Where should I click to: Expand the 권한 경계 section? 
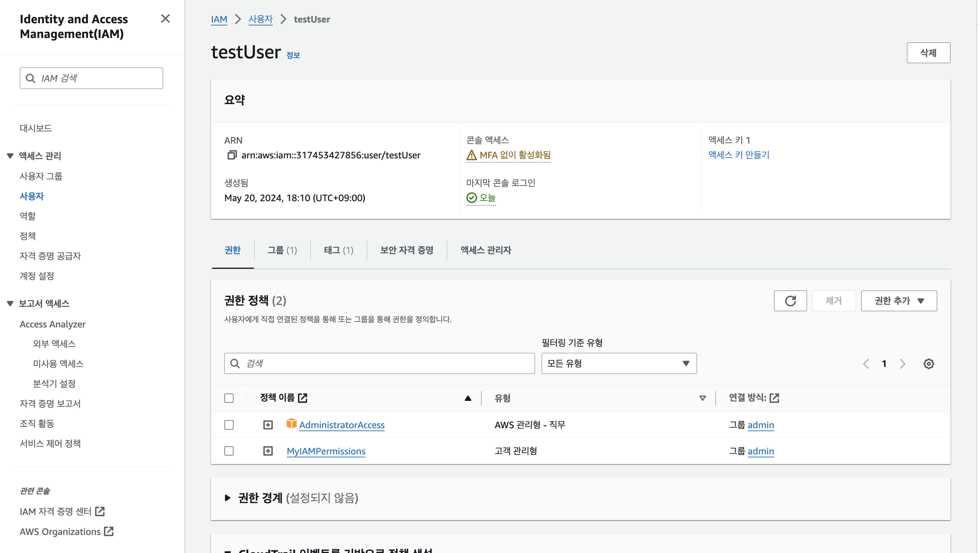tap(228, 498)
